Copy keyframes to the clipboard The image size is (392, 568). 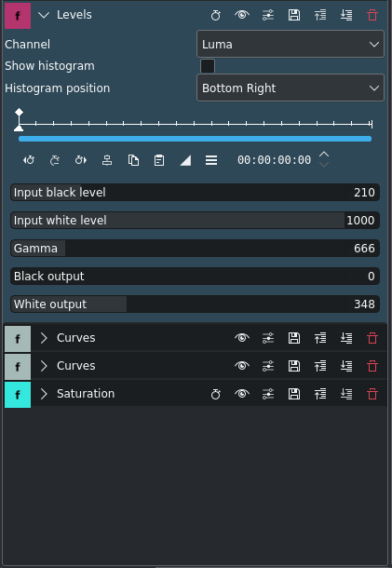[x=133, y=160]
